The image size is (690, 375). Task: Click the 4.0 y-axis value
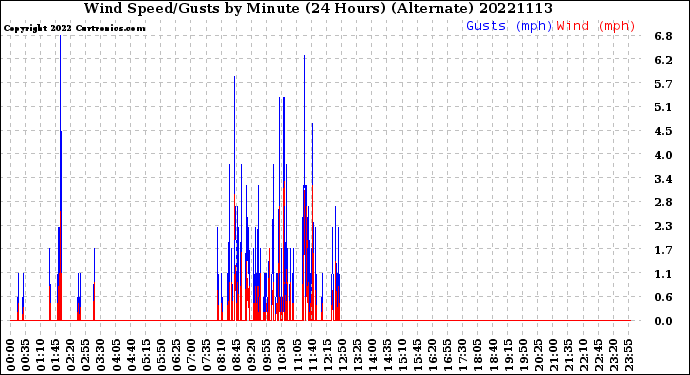pos(664,155)
